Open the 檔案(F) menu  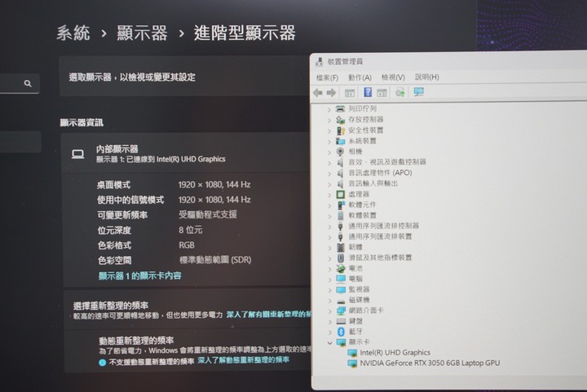[327, 77]
